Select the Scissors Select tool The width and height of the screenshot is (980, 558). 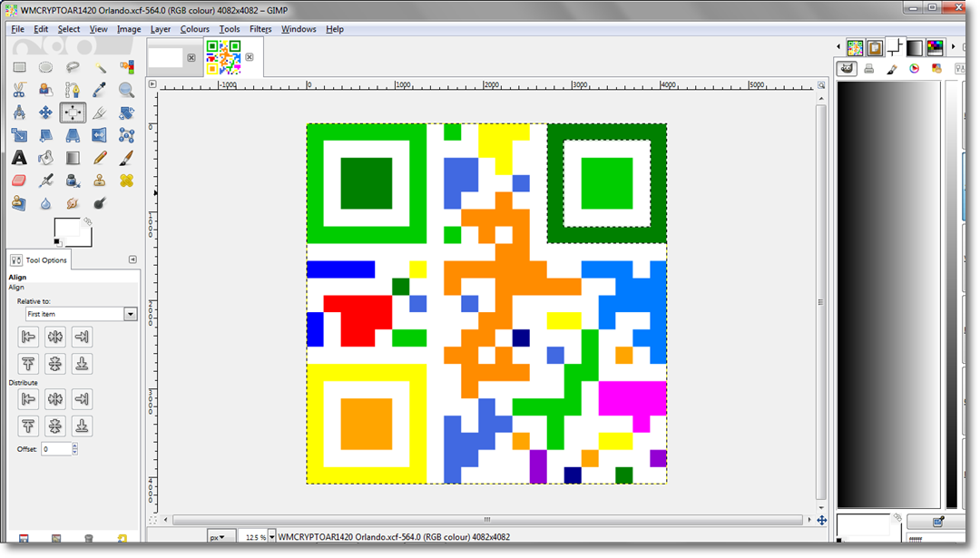pyautogui.click(x=19, y=90)
